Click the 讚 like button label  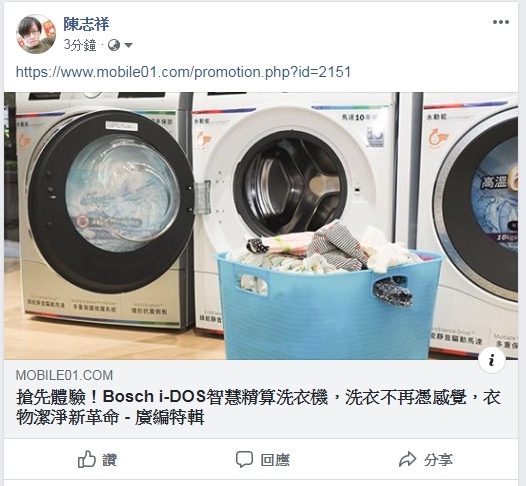pyautogui.click(x=109, y=460)
